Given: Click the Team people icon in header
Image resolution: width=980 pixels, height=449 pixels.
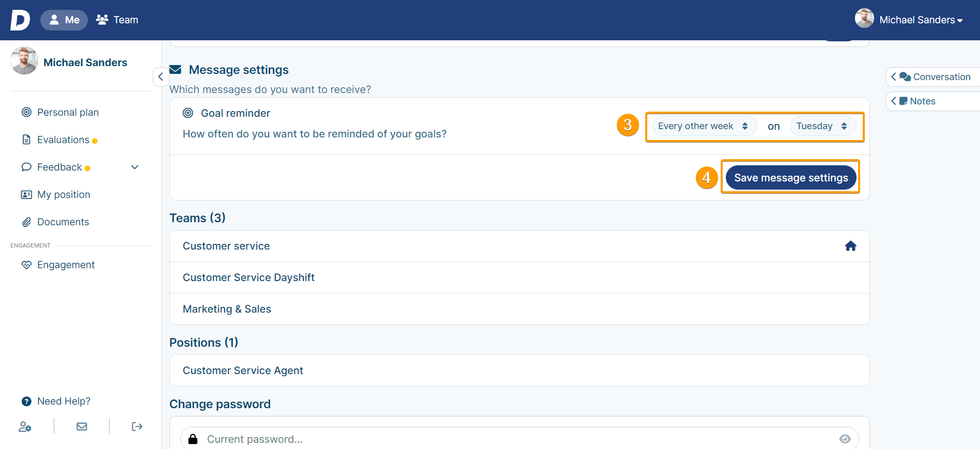Looking at the screenshot, I should pyautogui.click(x=102, y=20).
